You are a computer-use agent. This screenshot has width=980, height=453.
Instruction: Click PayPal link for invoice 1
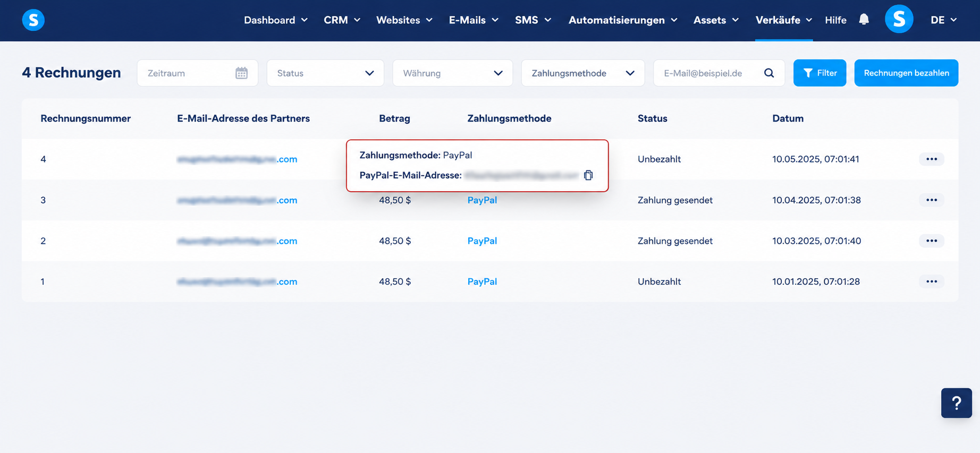(x=482, y=281)
